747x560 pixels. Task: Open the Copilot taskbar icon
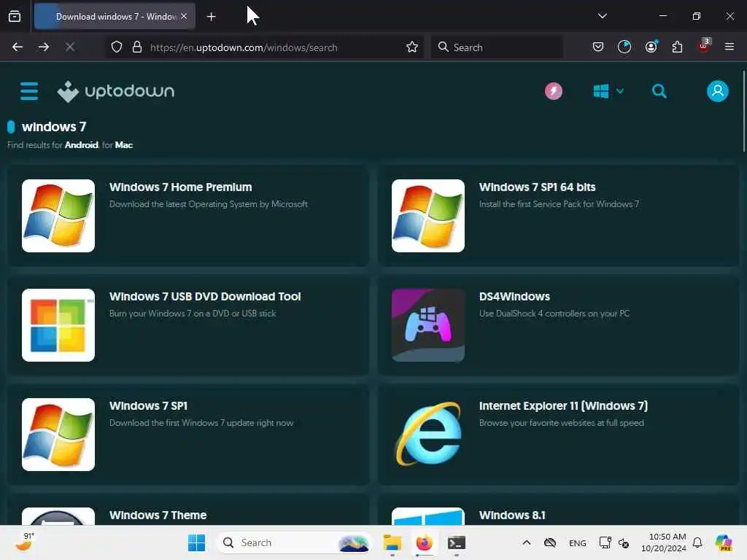click(724, 542)
